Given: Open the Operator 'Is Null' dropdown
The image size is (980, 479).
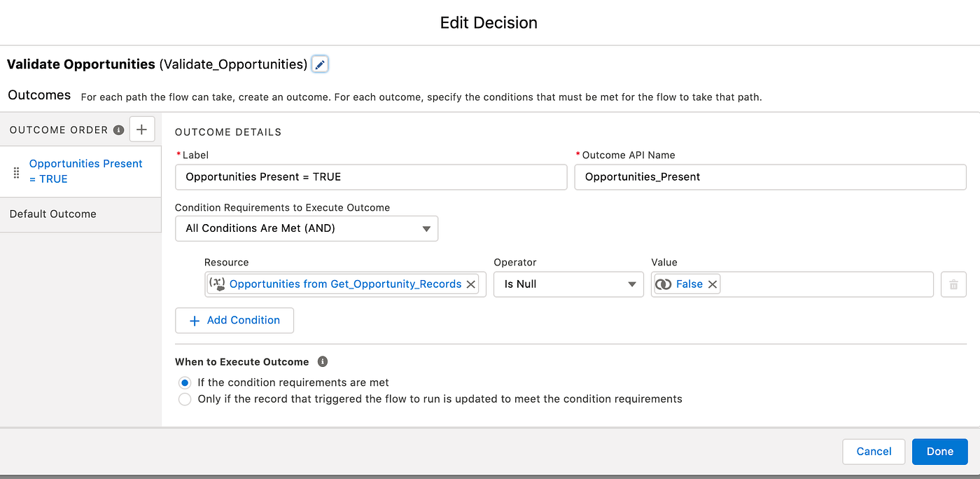Looking at the screenshot, I should 568,284.
